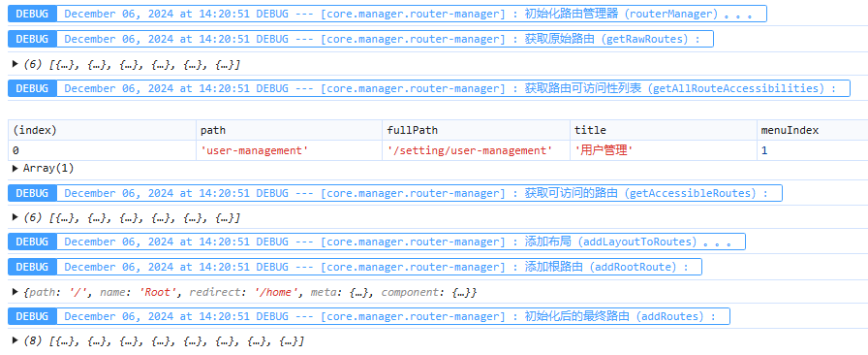Click the DEBUG badge on the addLayoutToRoutes log
Screen dimensions: 868x355
(32, 242)
